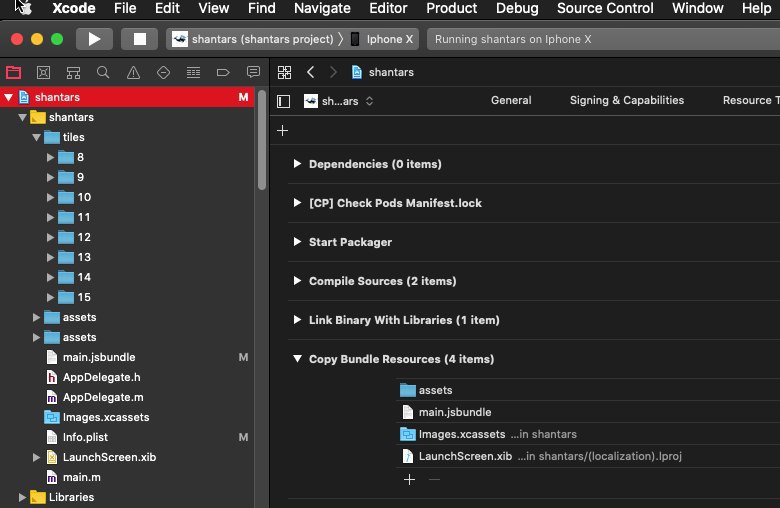Click the navigator vertical scrollbar

tap(262, 140)
